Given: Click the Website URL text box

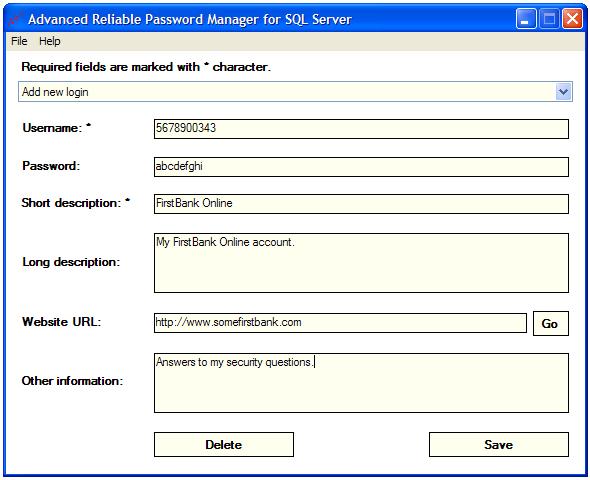Looking at the screenshot, I should point(340,323).
